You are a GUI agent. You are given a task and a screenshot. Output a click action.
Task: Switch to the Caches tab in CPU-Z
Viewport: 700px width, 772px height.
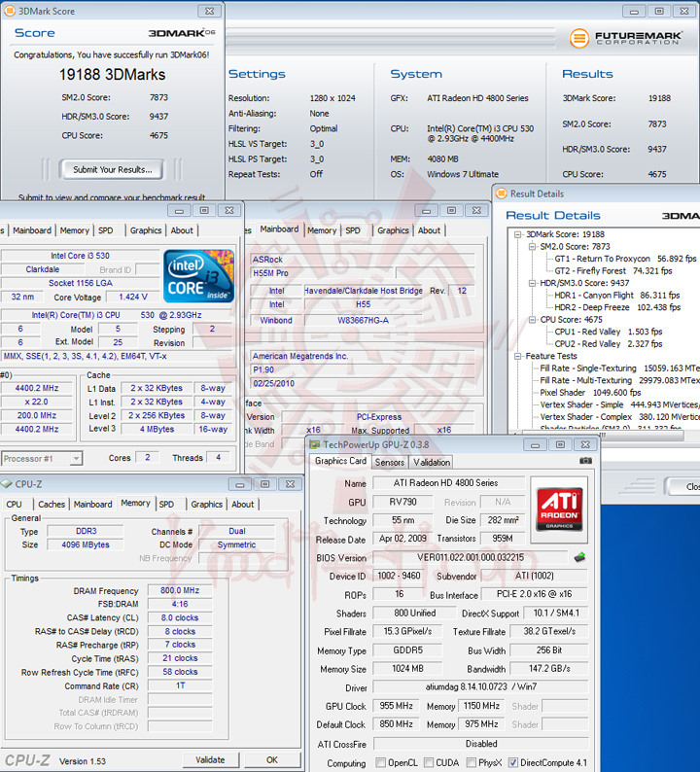(x=52, y=505)
